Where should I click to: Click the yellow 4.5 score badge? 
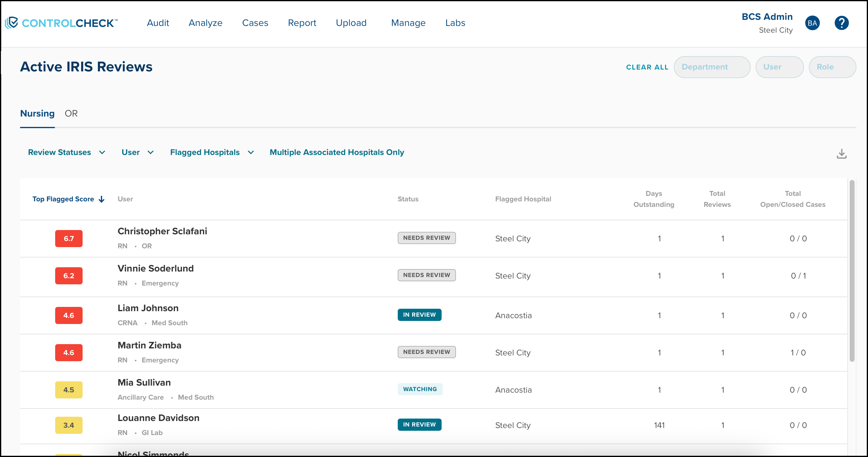(x=69, y=390)
